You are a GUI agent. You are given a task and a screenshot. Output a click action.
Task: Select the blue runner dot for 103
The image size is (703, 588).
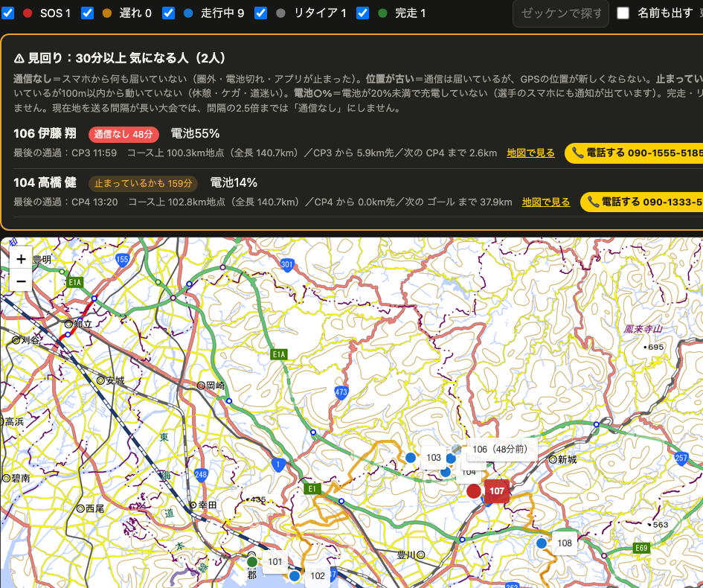[x=410, y=458]
